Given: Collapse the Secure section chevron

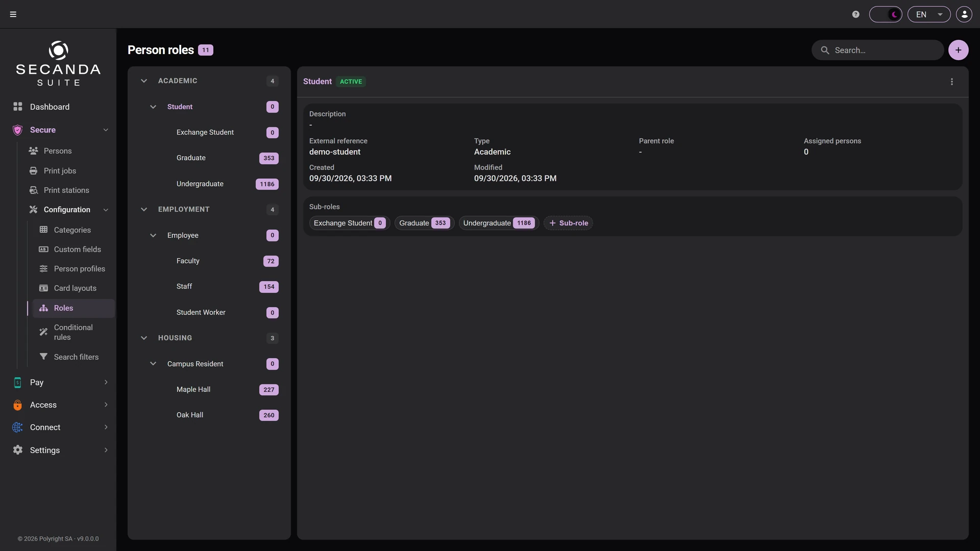Looking at the screenshot, I should [106, 130].
